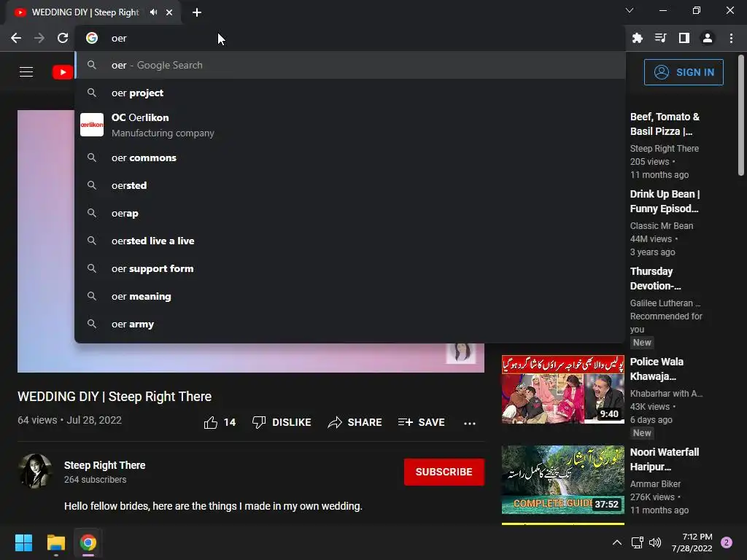The height and width of the screenshot is (560, 747).
Task: Open the 'Noori Waterfall Haripur' title link
Action: point(665,459)
